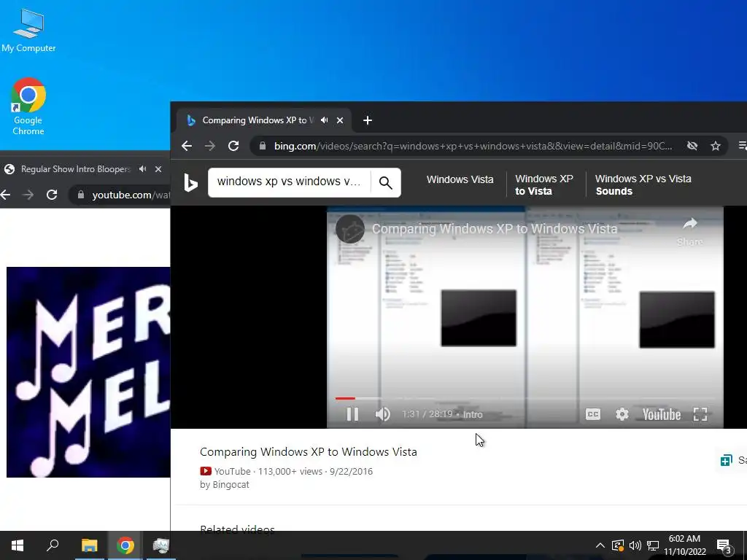Click the crossed-out eye icon in address bar
Screen dimensions: 747x560
coord(692,146)
